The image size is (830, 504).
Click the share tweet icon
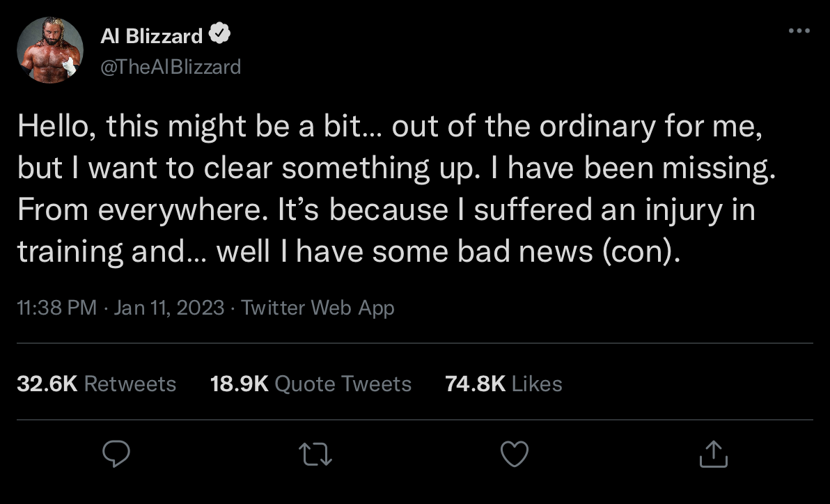pos(714,455)
